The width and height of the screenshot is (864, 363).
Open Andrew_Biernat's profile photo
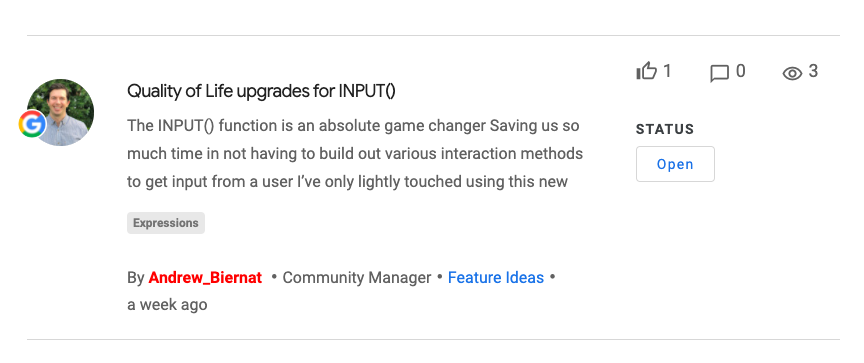[61, 112]
